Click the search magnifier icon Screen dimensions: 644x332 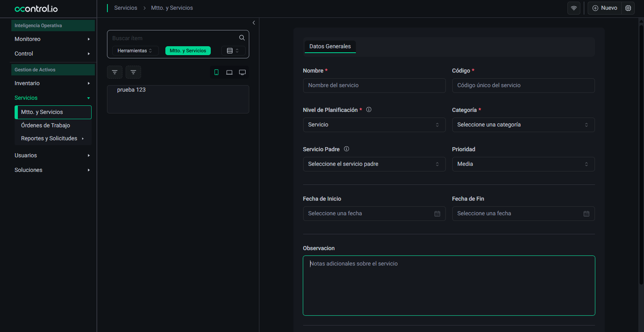point(242,38)
